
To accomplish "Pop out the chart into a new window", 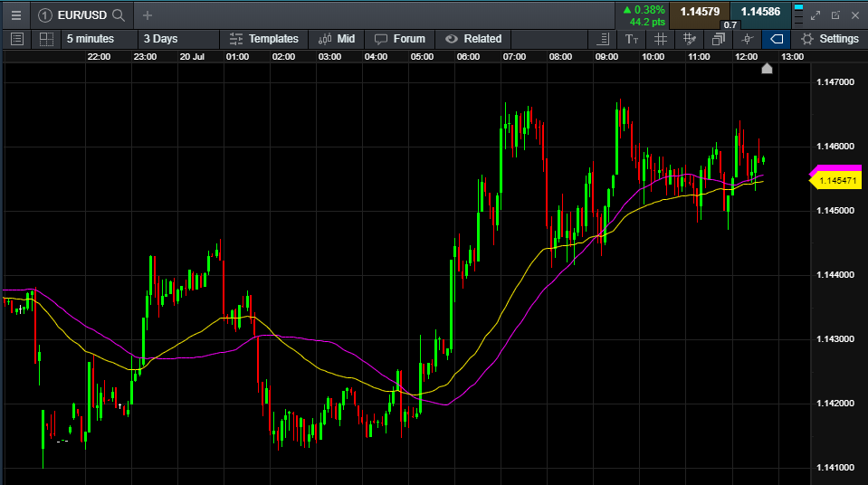I will click(x=835, y=15).
